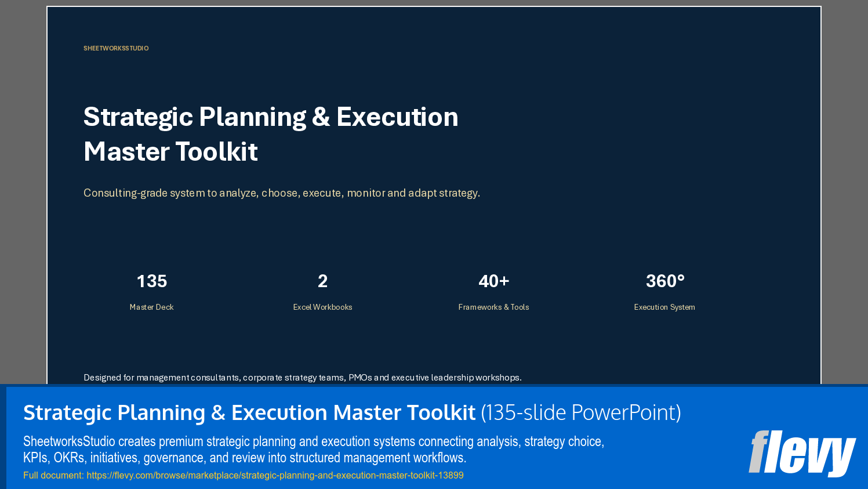Image resolution: width=868 pixels, height=489 pixels.
Task: Click the 'SHEETWORKSSTUDIO' brand label
Action: point(116,49)
